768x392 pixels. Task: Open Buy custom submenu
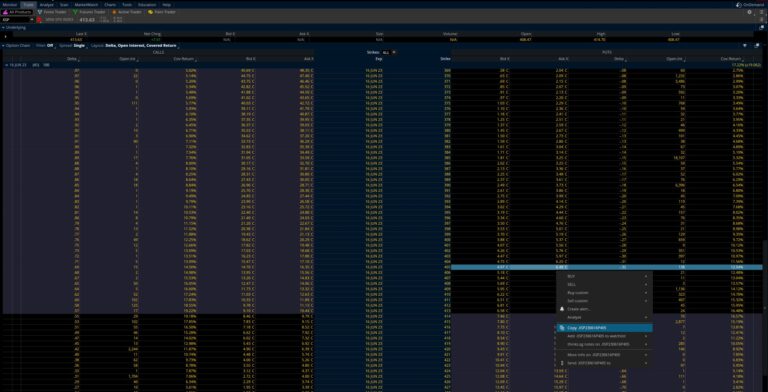(x=604, y=293)
